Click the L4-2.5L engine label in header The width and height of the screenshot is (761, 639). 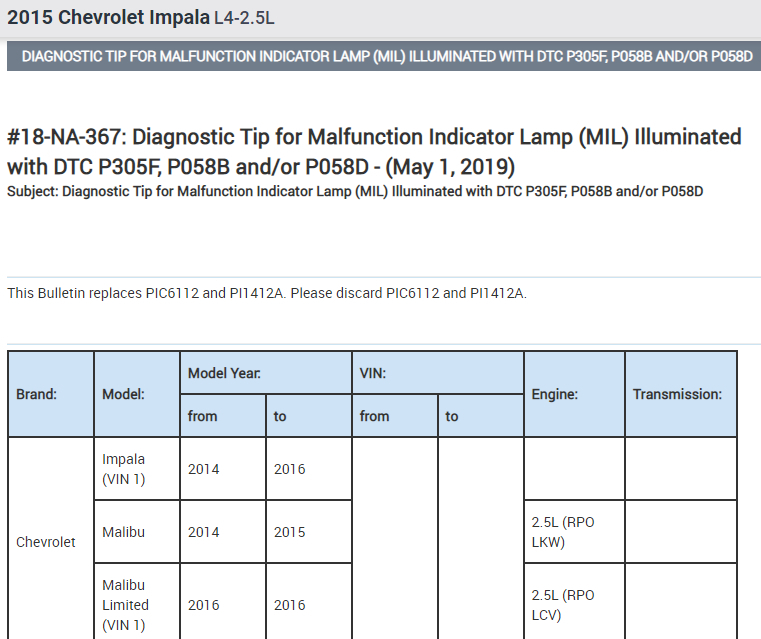coord(244,18)
